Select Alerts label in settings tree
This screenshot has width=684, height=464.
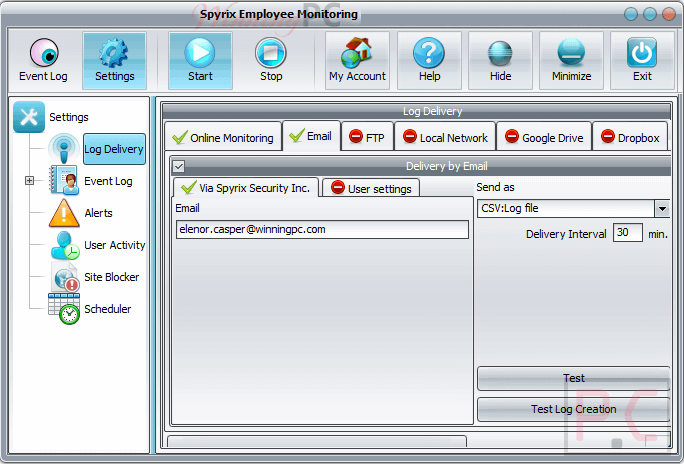click(99, 213)
